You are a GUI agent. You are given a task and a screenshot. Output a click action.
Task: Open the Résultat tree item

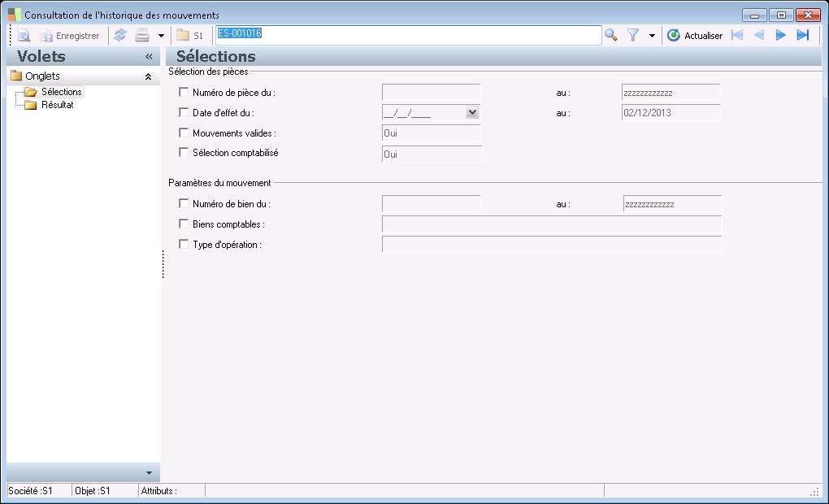57,105
